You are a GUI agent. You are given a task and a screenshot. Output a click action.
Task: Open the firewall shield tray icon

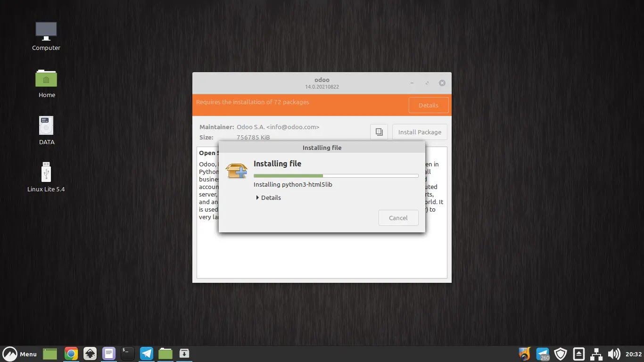(x=561, y=354)
